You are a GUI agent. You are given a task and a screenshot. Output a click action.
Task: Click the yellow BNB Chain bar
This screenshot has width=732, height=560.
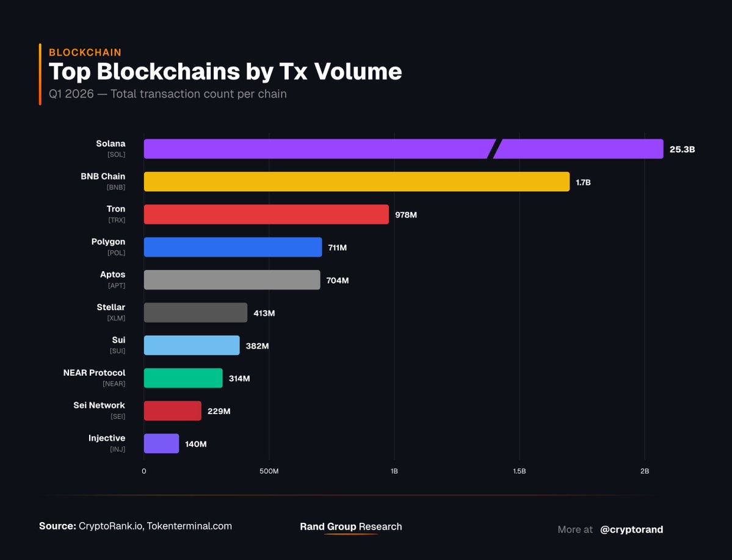(357, 181)
